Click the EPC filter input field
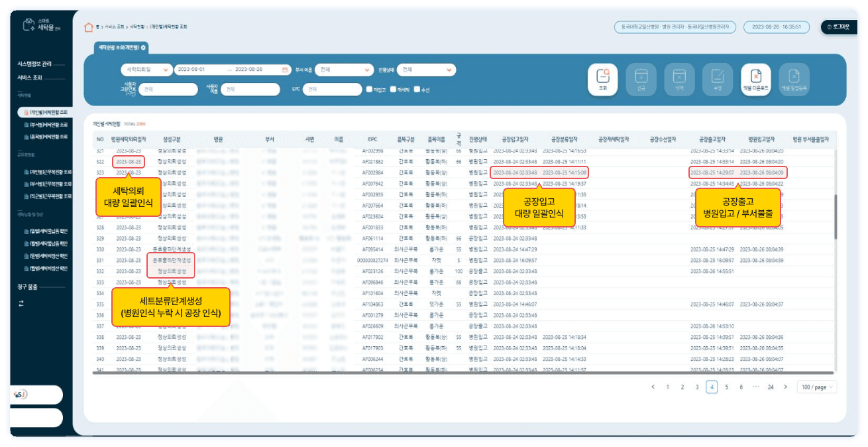This screenshot has height=447, width=868. click(x=332, y=89)
